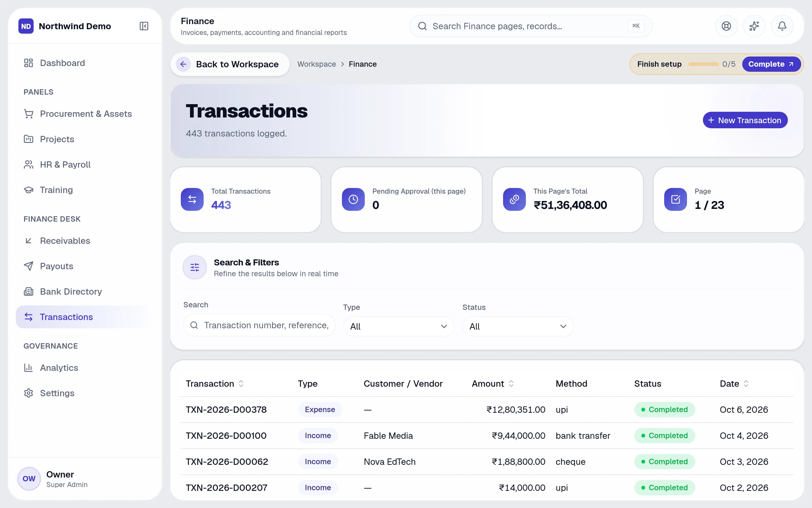This screenshot has width=812, height=508.
Task: Open the help lifebuoy icon
Action: tap(726, 26)
